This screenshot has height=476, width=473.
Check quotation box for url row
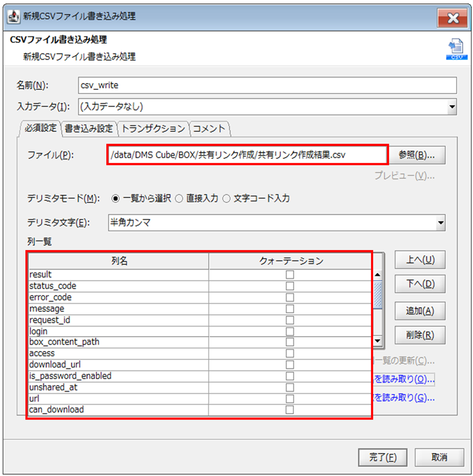[290, 399]
